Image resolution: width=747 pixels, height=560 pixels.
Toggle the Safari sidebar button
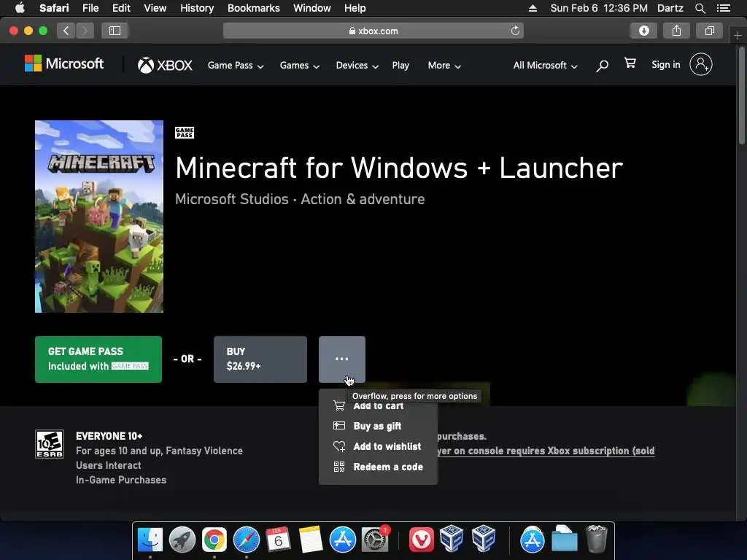pos(115,31)
